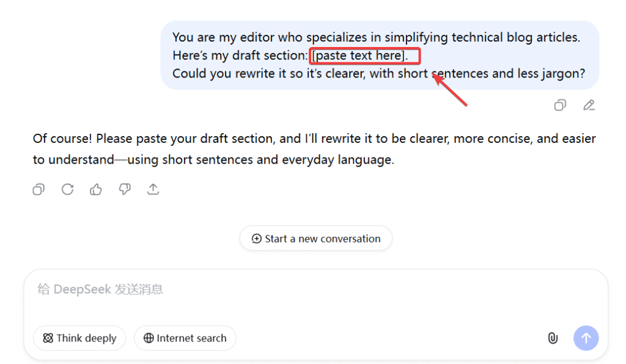Click the atom icon beside Think deeply
The image size is (626, 364).
point(48,338)
